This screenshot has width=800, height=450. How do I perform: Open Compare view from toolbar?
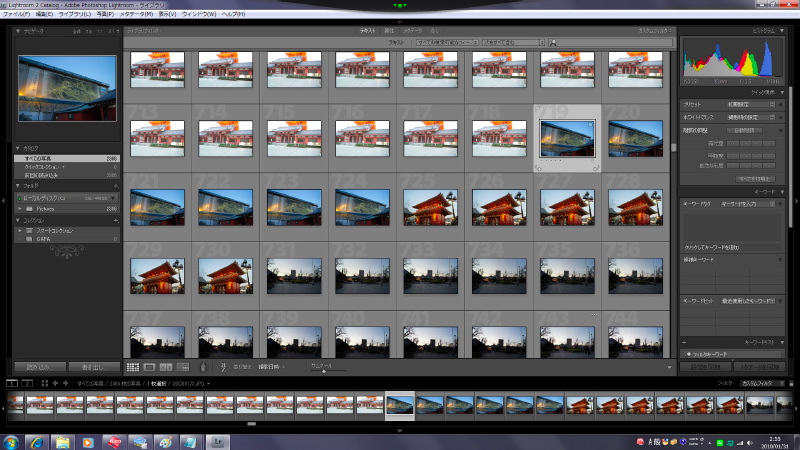pyautogui.click(x=167, y=368)
